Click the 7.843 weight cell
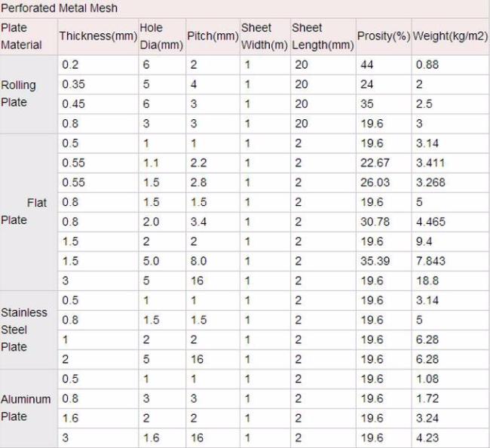490x448 pixels. click(430, 261)
